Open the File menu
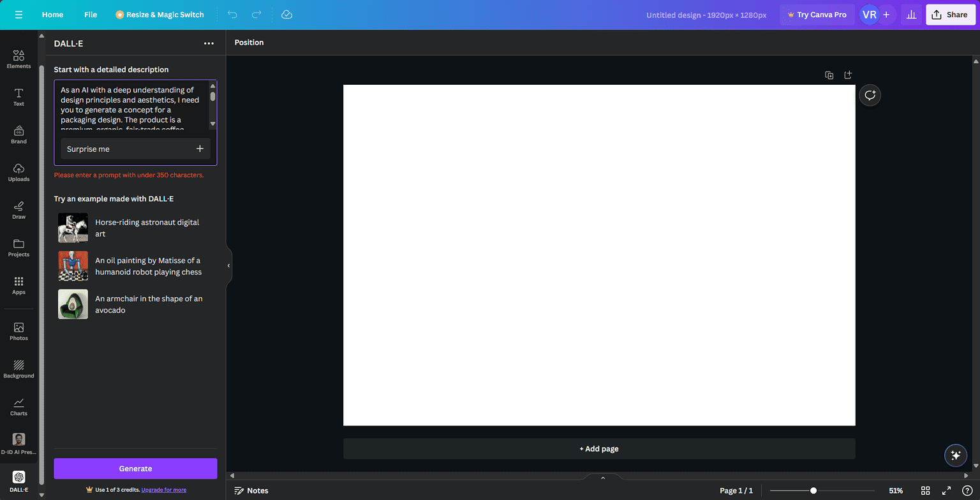 tap(91, 15)
